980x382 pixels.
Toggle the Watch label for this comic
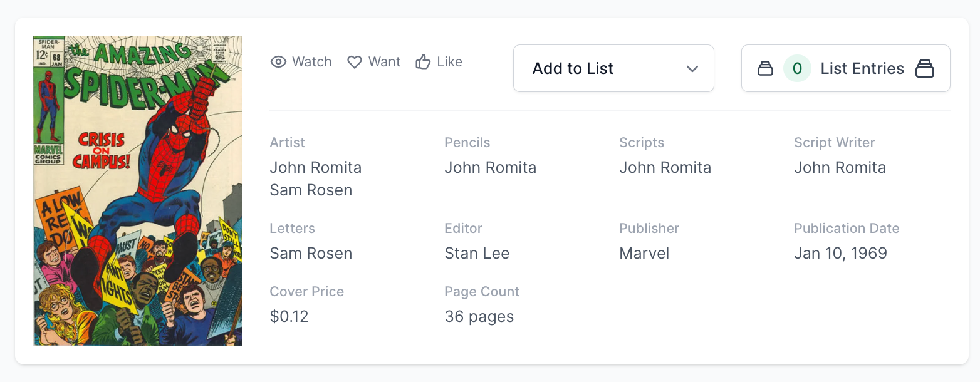311,62
